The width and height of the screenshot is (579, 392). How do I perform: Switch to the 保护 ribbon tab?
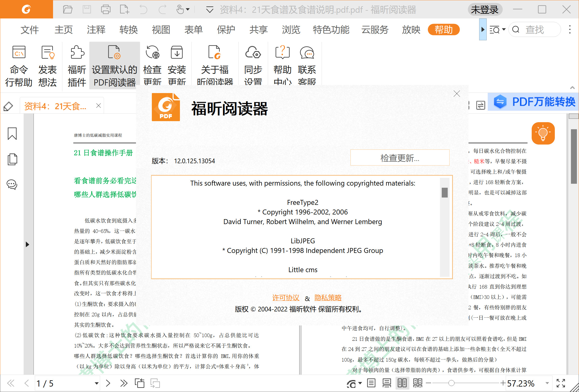click(226, 30)
